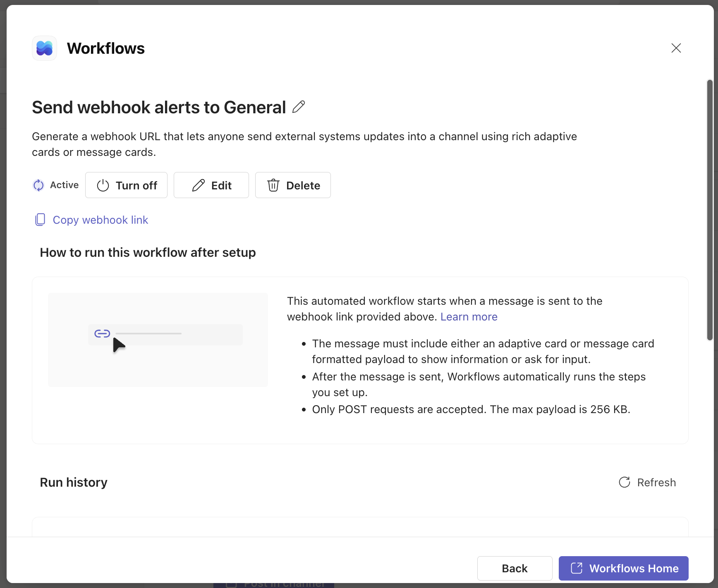The width and height of the screenshot is (718, 588).
Task: Click the 'Send webhook alerts to General' title
Action: tap(159, 107)
